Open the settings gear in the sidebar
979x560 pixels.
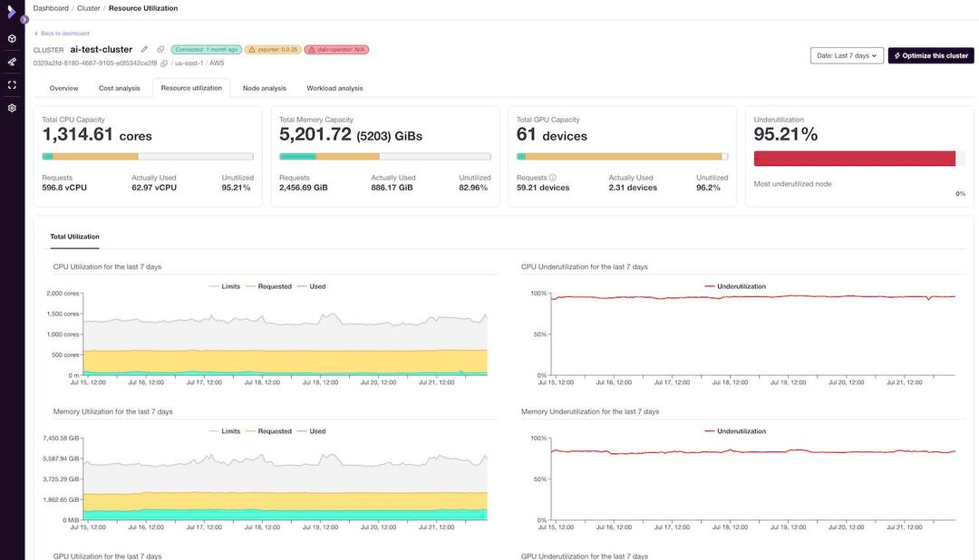coord(12,108)
